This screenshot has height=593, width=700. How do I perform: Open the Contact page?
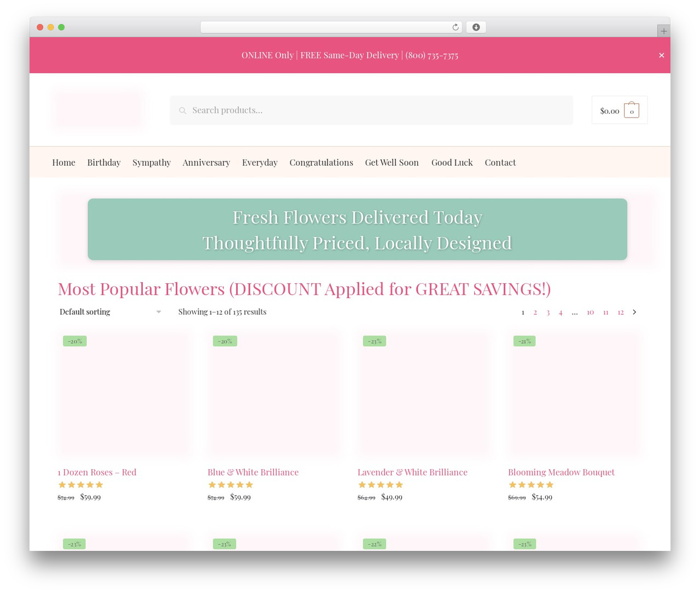coord(500,162)
